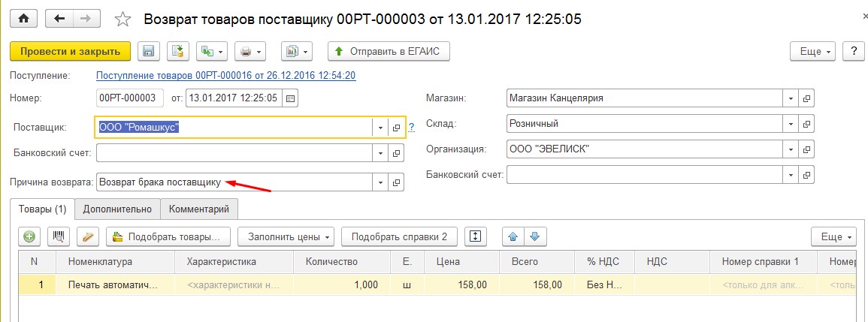Expand the Поставщик dropdown list
The width and height of the screenshot is (868, 322).
tap(380, 128)
